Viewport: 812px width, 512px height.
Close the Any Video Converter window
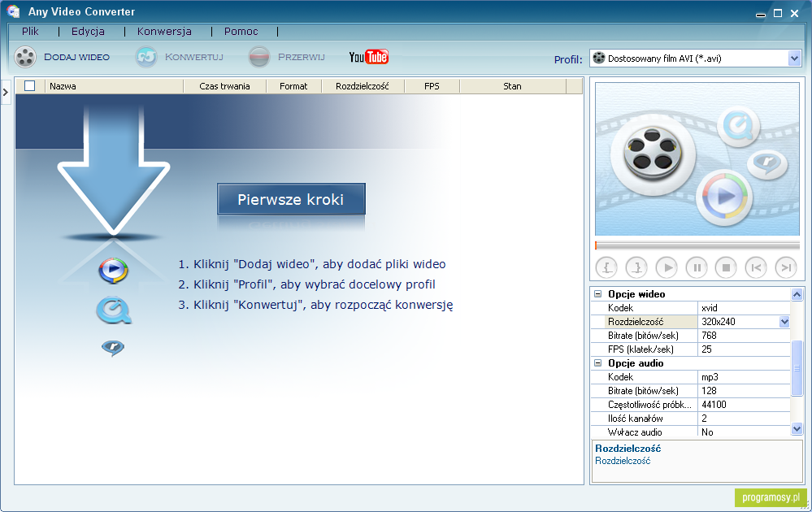[794, 14]
